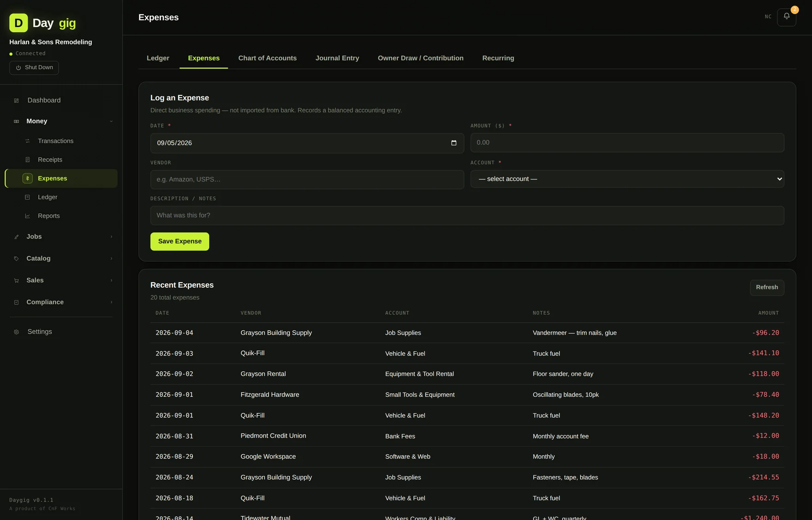Click the Small Tools & Equipment cell
The width and height of the screenshot is (812, 520).
coord(420,395)
